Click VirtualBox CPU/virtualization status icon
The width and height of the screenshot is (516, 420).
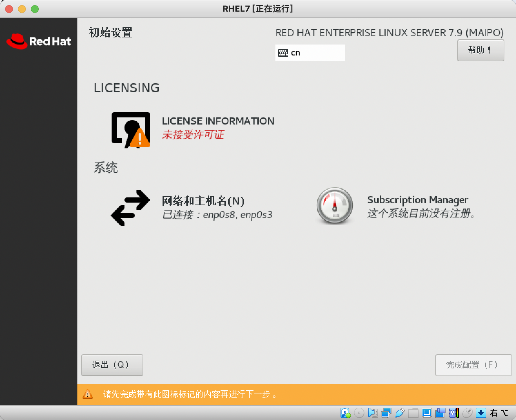pos(454,413)
